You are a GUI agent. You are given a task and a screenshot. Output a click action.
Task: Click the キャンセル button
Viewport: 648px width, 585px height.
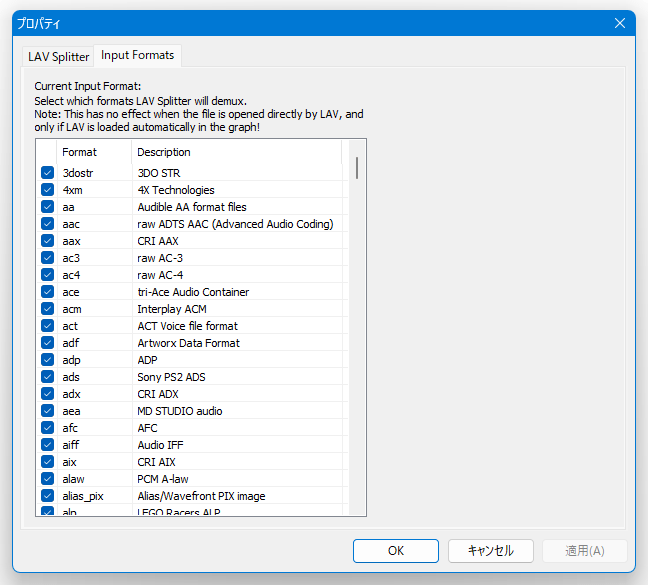491,551
